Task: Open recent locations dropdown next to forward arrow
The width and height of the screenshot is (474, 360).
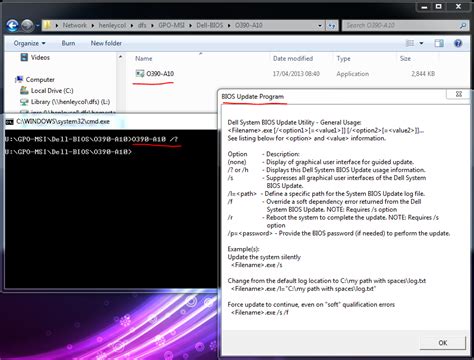Action: [37, 26]
